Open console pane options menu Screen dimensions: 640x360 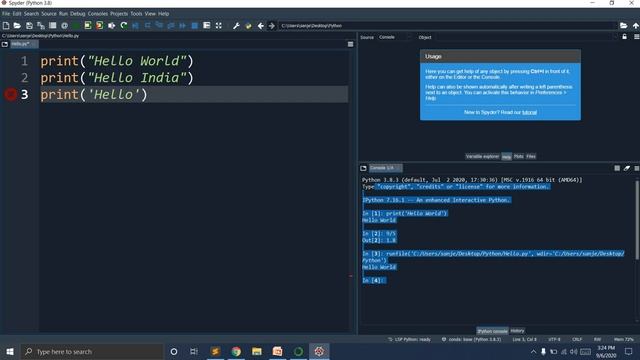[x=637, y=168]
